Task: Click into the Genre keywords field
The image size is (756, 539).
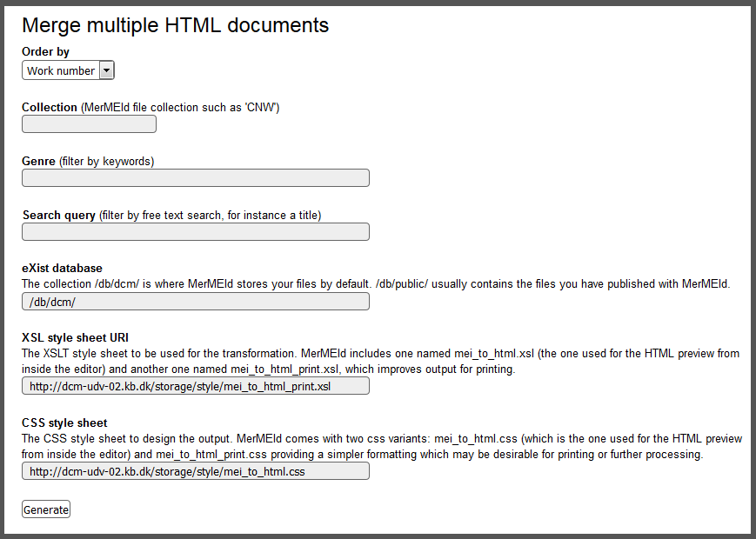Action: tap(195, 178)
